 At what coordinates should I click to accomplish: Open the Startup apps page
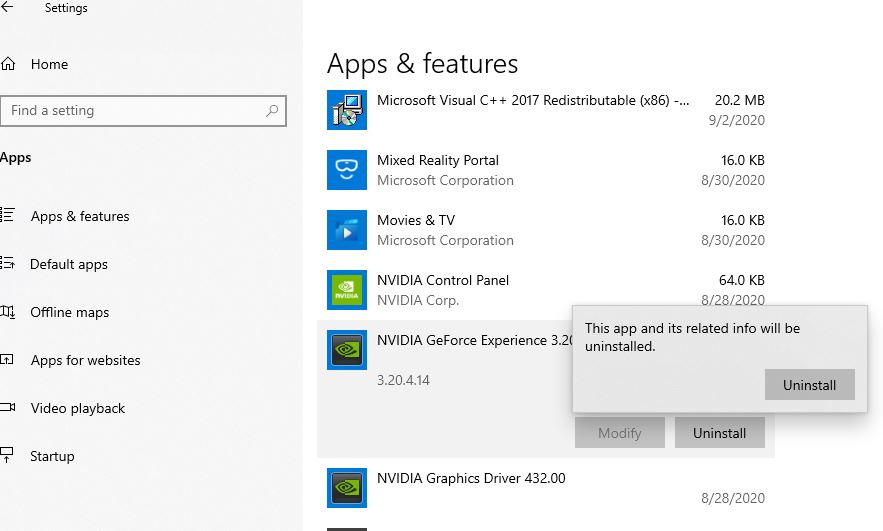(52, 456)
